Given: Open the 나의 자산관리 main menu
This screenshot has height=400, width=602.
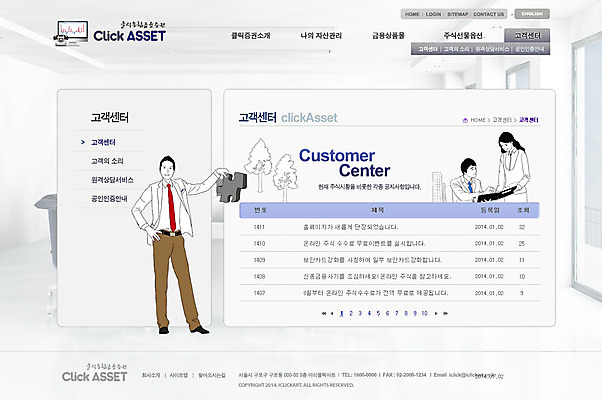Looking at the screenshot, I should 321,36.
